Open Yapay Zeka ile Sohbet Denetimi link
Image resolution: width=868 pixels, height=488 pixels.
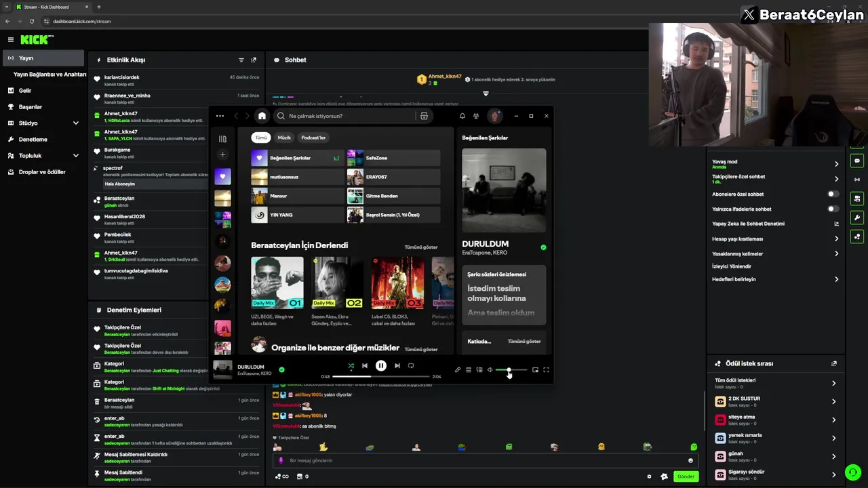[x=775, y=224]
